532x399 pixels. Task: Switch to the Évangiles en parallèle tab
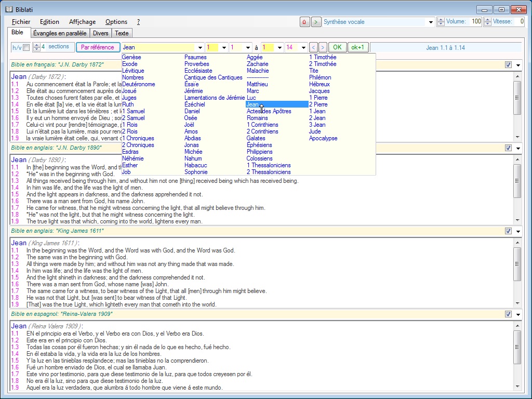(x=59, y=33)
